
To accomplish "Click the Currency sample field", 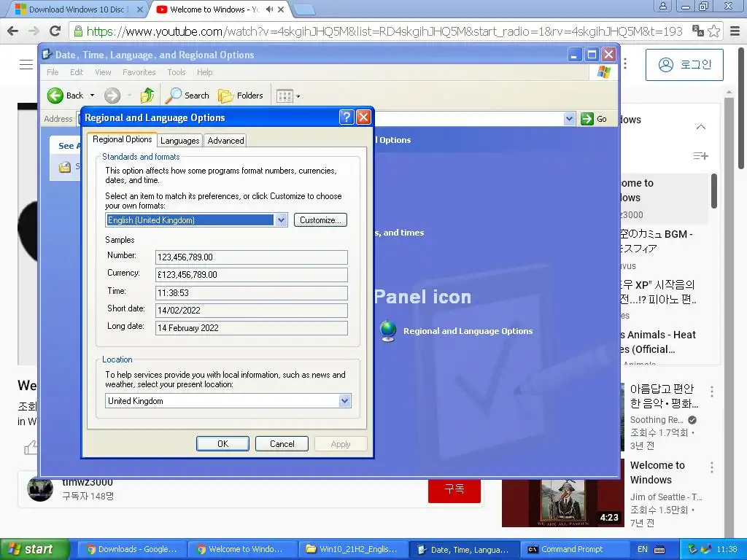I will click(x=251, y=275).
